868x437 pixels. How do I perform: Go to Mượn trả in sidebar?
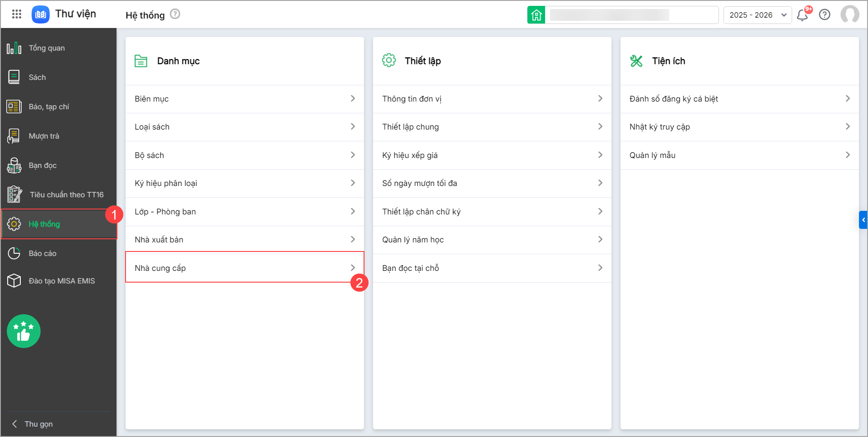[x=44, y=136]
